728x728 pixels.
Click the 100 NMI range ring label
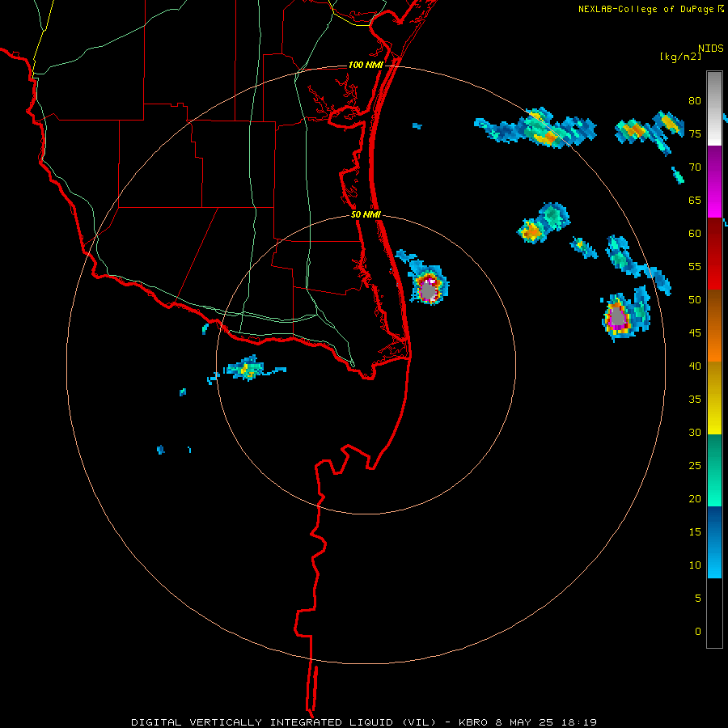(x=366, y=65)
